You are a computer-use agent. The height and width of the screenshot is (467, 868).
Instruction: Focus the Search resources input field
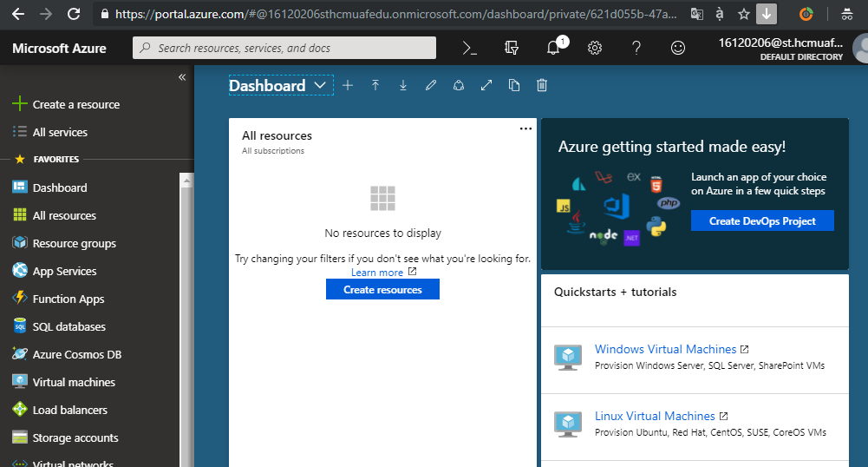(x=284, y=49)
